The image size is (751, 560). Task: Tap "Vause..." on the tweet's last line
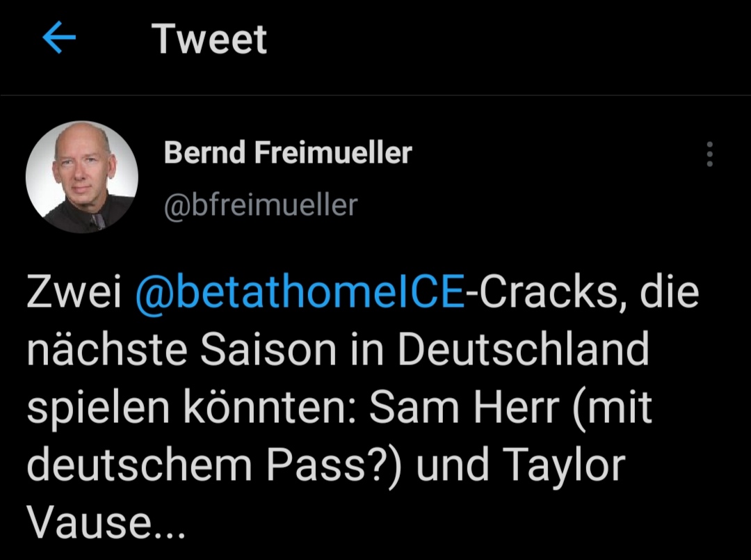(106, 523)
